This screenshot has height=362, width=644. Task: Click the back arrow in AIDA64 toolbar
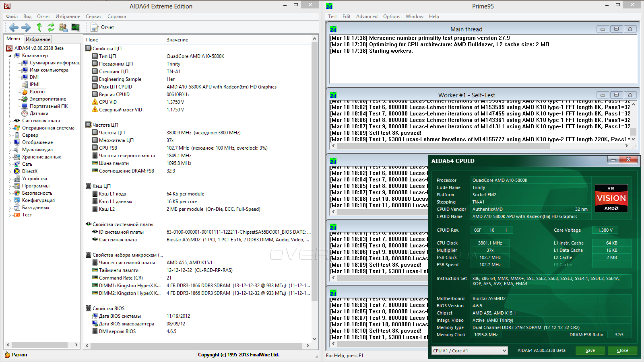(14, 27)
